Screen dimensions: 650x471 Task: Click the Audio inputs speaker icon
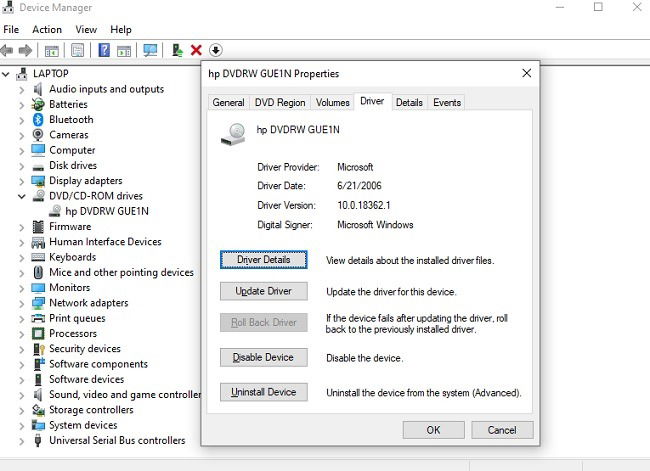click(x=38, y=89)
